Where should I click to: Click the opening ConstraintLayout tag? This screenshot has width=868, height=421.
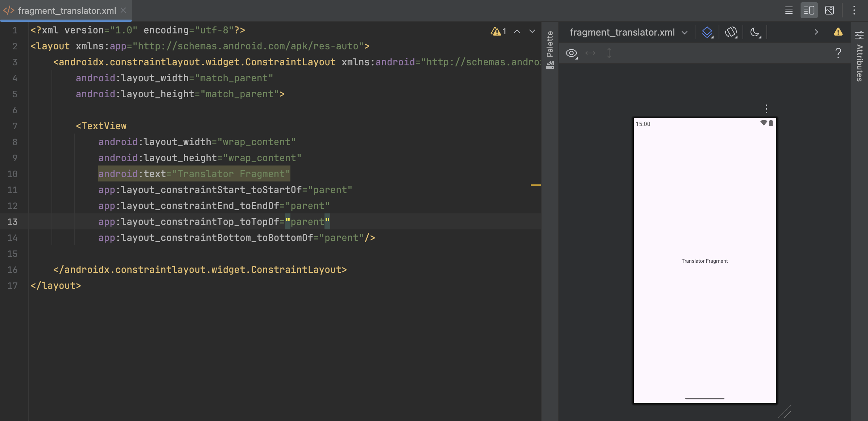297,62
